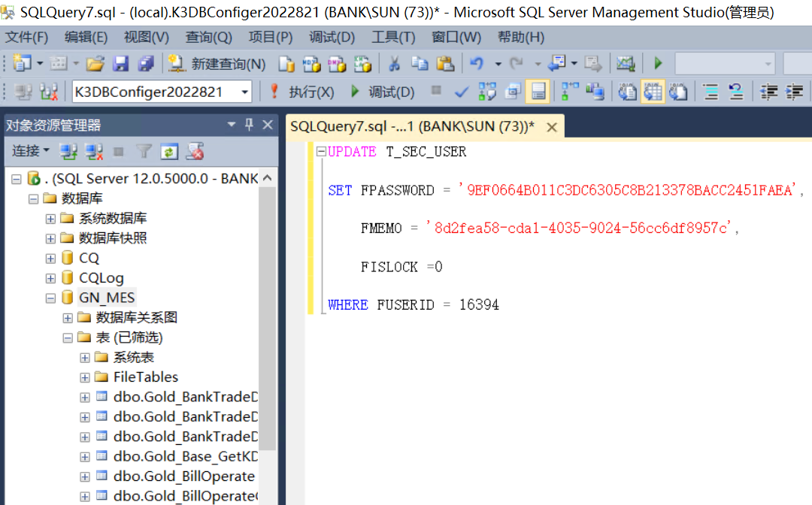
Task: Toggle Results to Text output mode
Action: coord(627,92)
